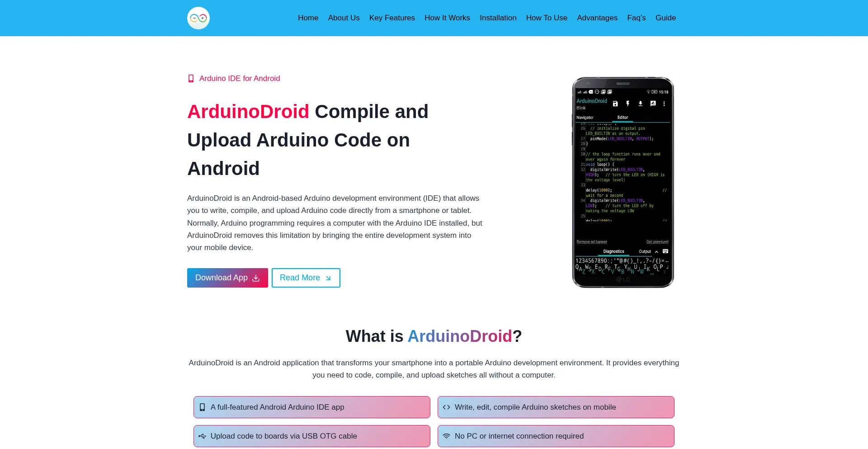The width and height of the screenshot is (868, 449).
Task: Go to About Us section
Action: click(x=344, y=18)
